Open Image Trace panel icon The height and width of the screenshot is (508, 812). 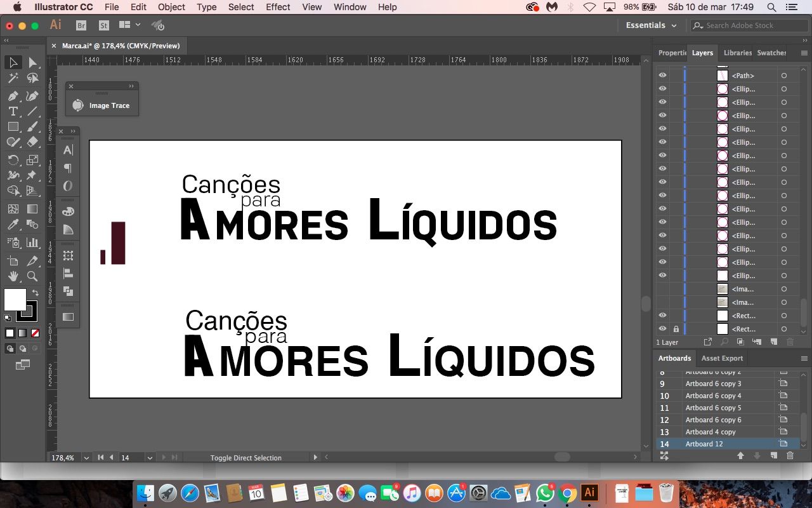(78, 105)
